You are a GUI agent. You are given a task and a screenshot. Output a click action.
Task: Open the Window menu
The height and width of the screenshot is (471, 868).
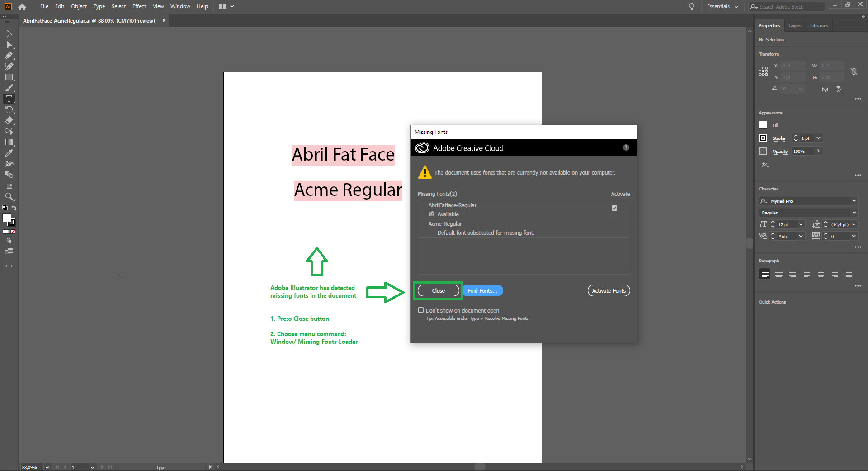click(x=180, y=6)
